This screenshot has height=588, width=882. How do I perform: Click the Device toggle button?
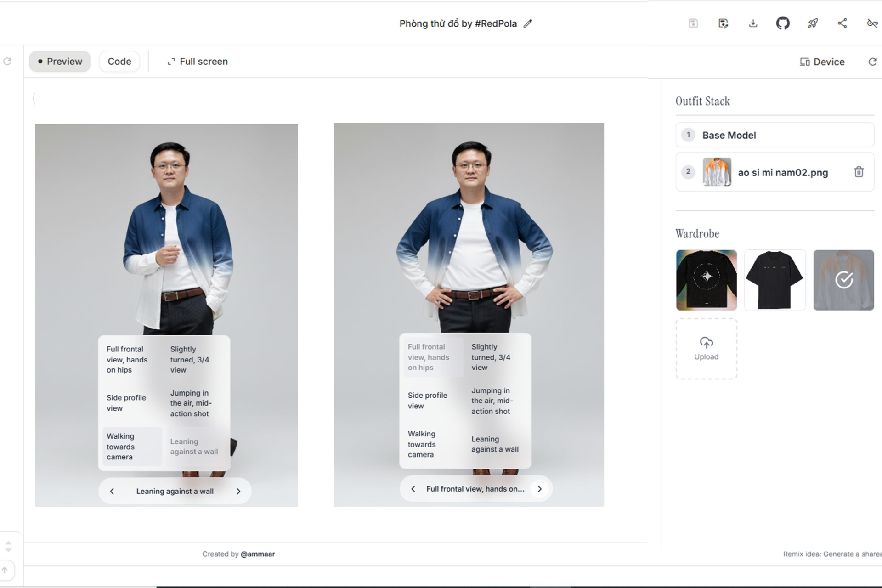[x=822, y=62]
